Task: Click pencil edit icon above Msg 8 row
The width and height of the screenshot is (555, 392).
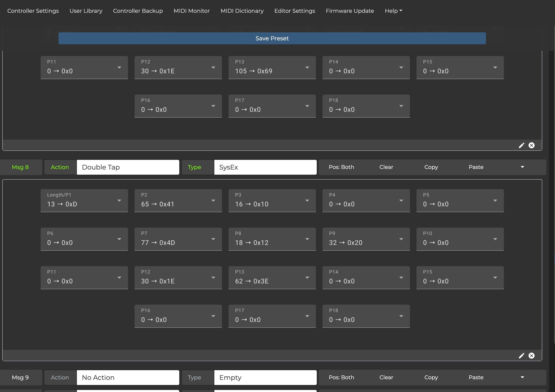Action: (x=521, y=145)
